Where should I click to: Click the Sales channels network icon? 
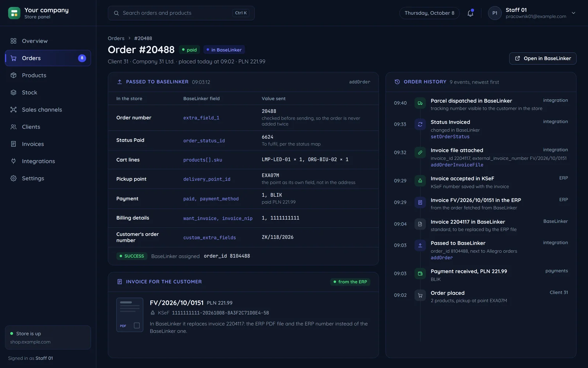[x=14, y=110]
